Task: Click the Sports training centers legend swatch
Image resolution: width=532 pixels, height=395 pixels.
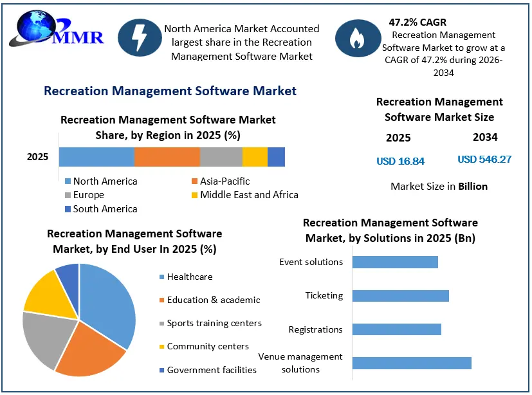Action: pyautogui.click(x=162, y=324)
